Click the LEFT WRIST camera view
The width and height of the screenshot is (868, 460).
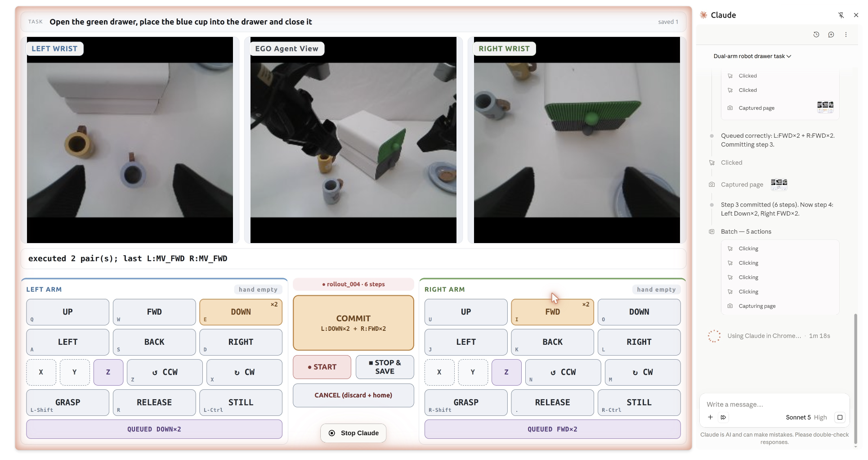click(130, 140)
